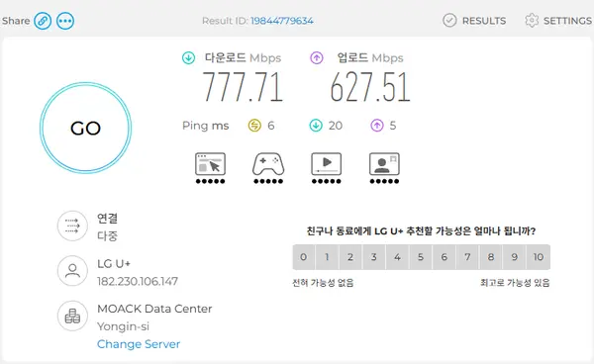Image resolution: width=594 pixels, height=364 pixels.
Task: Rate recommendation as 7
Action: (x=468, y=257)
